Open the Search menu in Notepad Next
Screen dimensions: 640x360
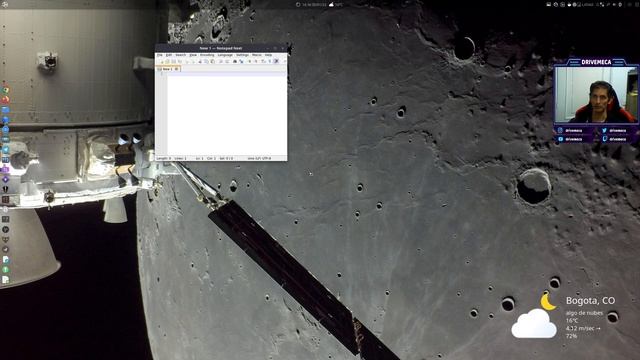(181, 55)
